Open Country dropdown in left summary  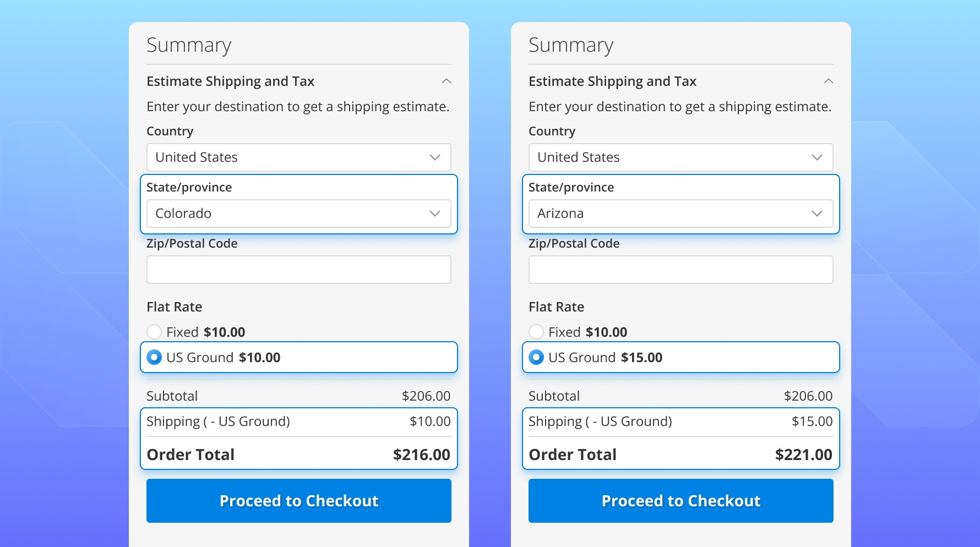pyautogui.click(x=298, y=157)
